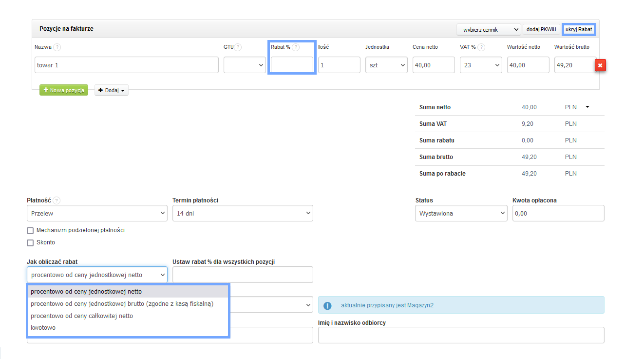Open the Płatność dropdown set to Przelew

(x=97, y=213)
